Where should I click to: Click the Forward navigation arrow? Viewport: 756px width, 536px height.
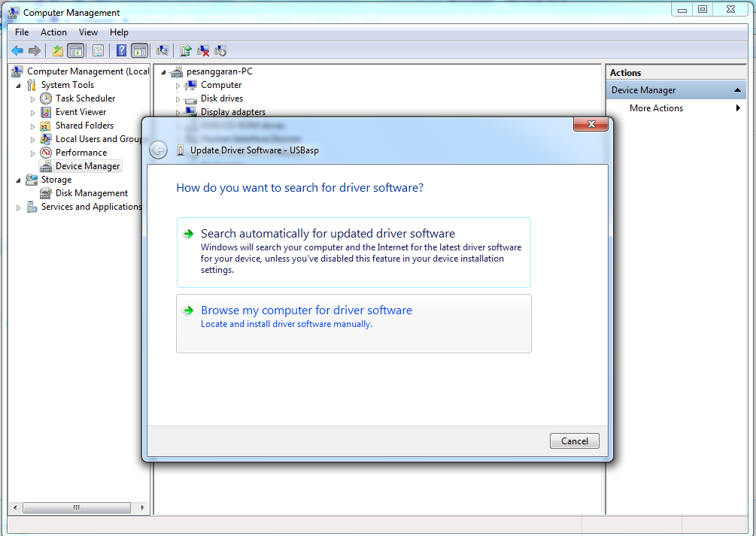coord(34,50)
